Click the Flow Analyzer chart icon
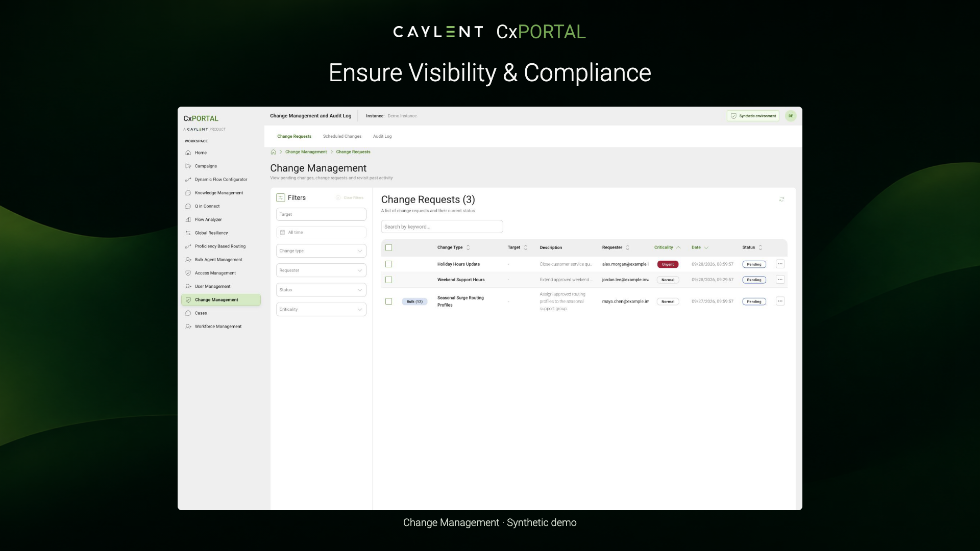Image resolution: width=980 pixels, height=551 pixels. click(188, 219)
